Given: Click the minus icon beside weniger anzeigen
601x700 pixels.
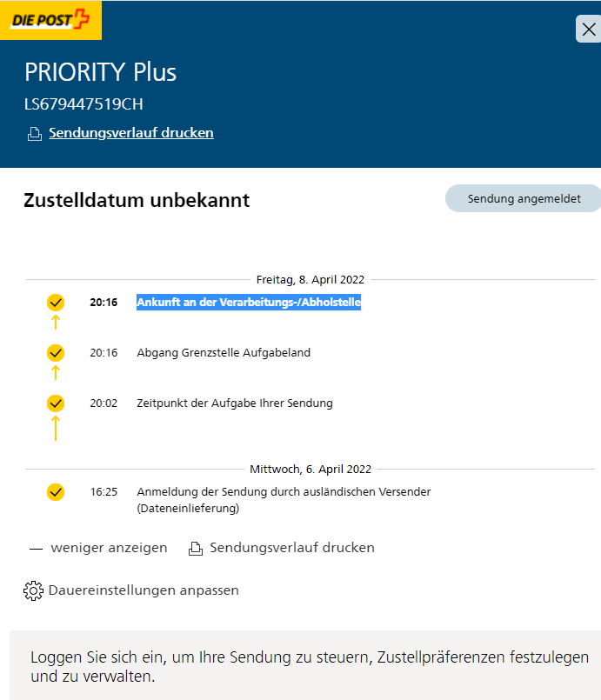Looking at the screenshot, I should pyautogui.click(x=36, y=549).
